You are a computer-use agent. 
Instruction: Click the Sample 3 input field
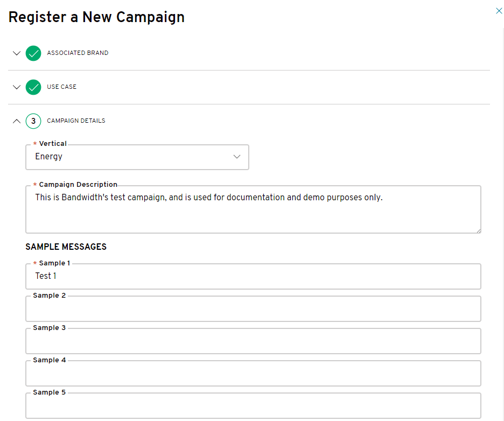click(253, 341)
